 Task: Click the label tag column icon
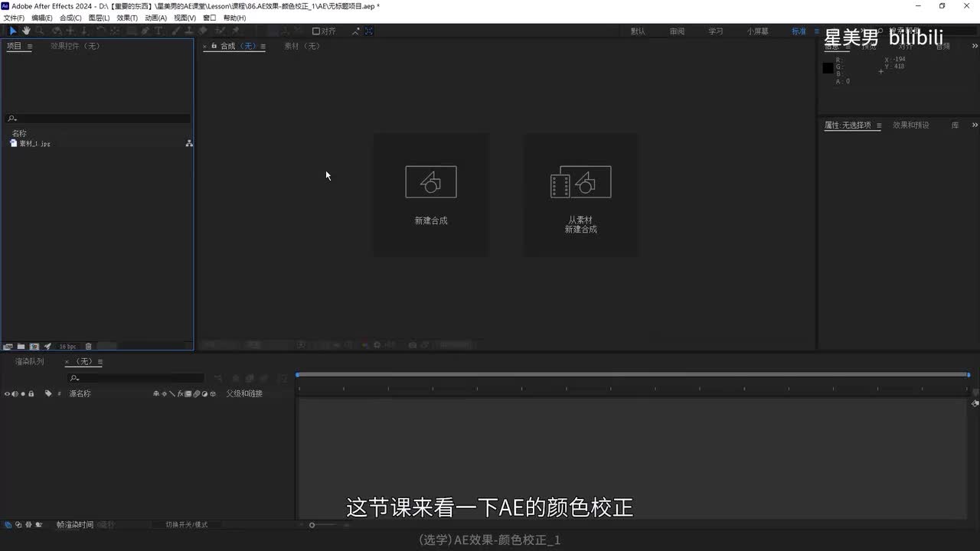47,394
